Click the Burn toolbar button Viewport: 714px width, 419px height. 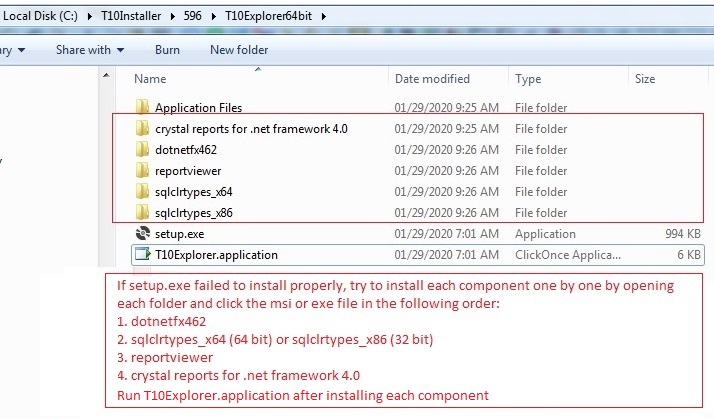coord(167,50)
